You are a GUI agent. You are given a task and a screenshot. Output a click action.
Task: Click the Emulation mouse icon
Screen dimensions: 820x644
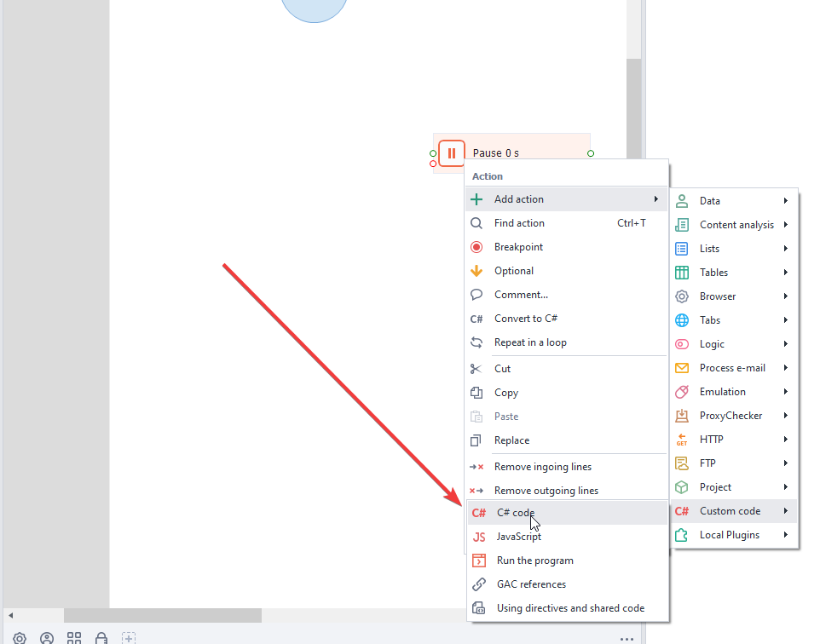[681, 392]
